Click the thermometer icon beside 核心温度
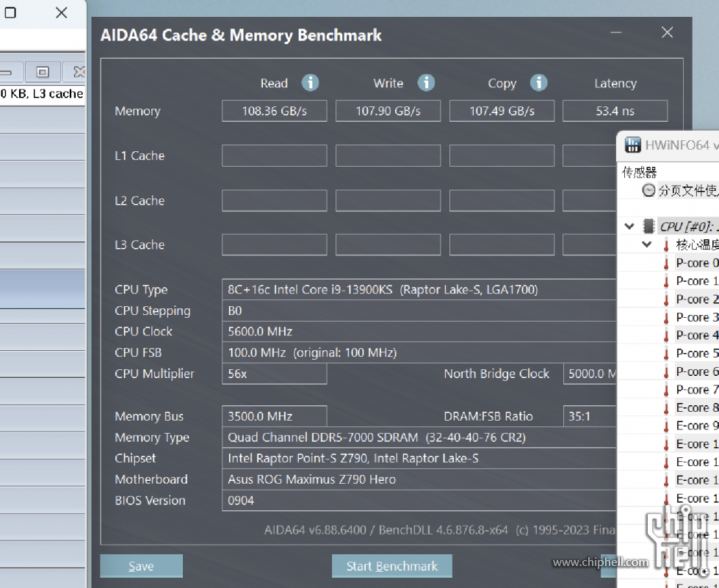This screenshot has height=588, width=719. pos(666,244)
